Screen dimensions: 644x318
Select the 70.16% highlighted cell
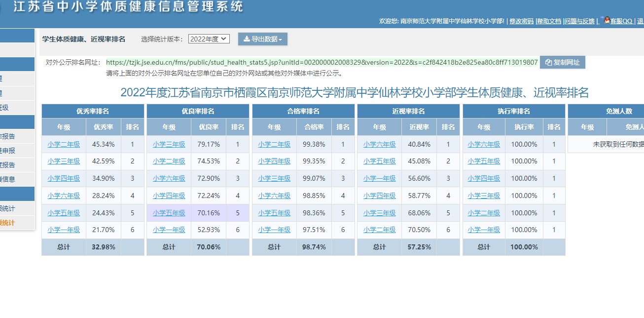[209, 213]
